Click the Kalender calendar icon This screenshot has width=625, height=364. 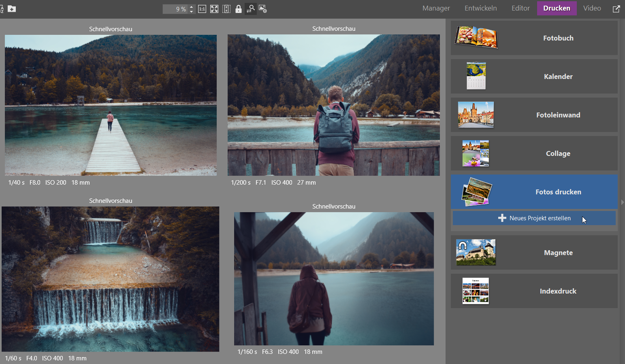coord(475,76)
